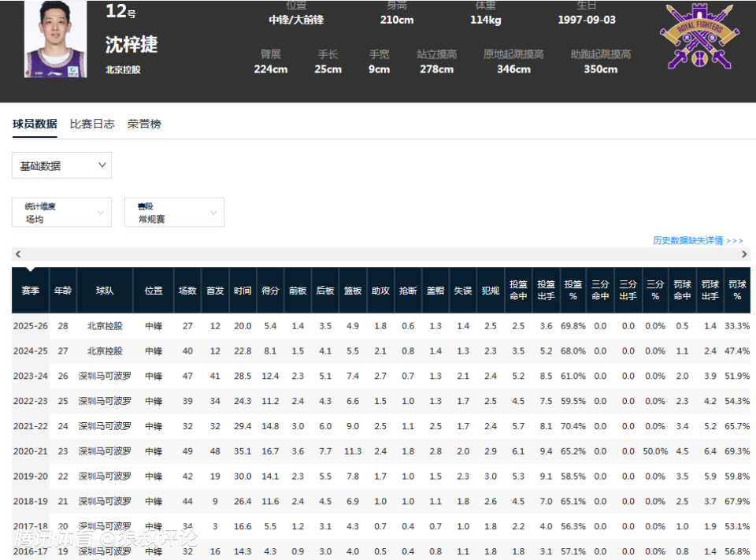Expand the 统计维度 场均 selector
756x560 pixels.
point(61,213)
